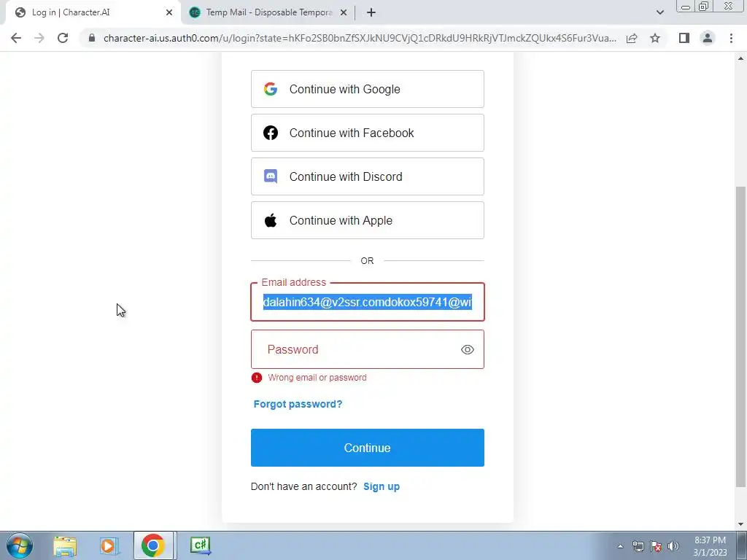Click the Character.AI tab globe favicon
747x560 pixels.
pyautogui.click(x=20, y=12)
